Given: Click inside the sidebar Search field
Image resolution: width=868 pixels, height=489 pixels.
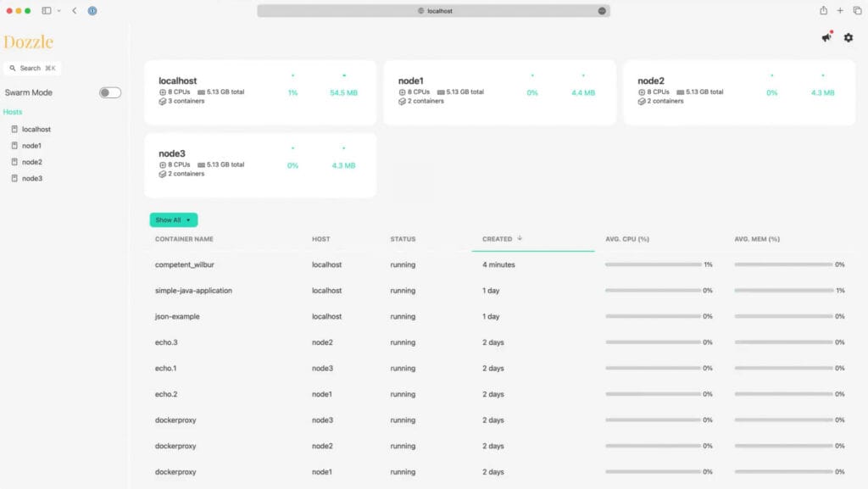Looking at the screenshot, I should point(34,68).
